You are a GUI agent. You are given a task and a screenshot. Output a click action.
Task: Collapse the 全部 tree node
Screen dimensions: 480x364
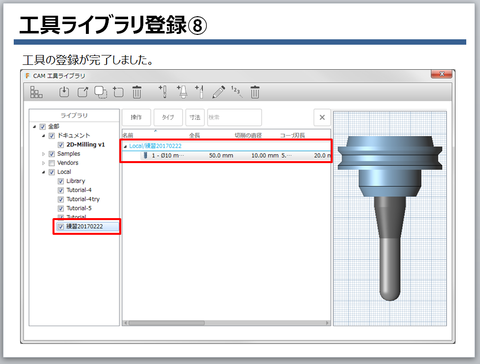[x=34, y=127]
